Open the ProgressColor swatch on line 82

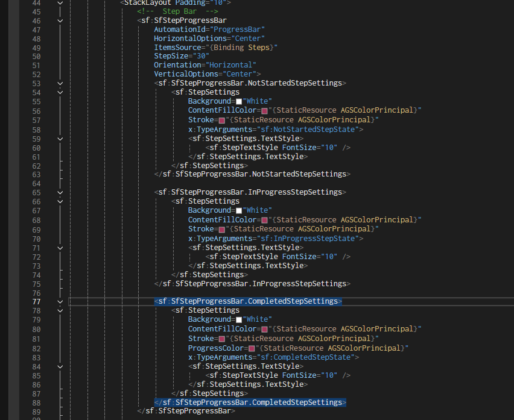252,348
